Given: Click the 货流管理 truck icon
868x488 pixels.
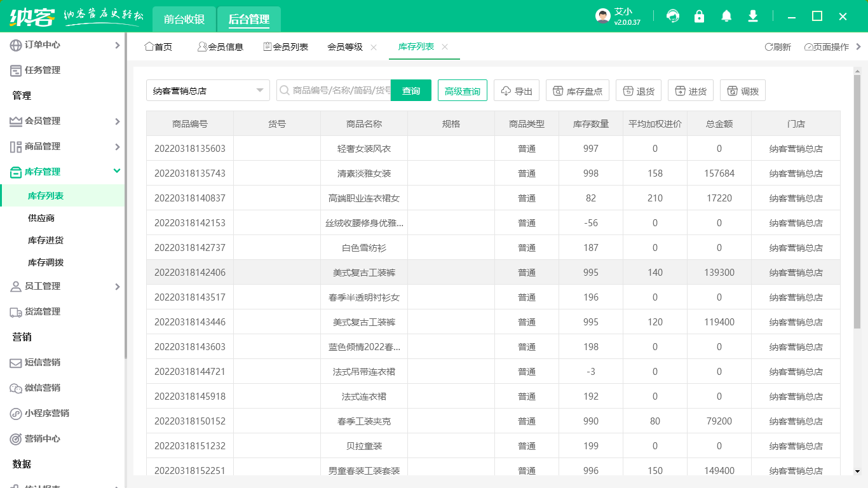Looking at the screenshot, I should 16,312.
